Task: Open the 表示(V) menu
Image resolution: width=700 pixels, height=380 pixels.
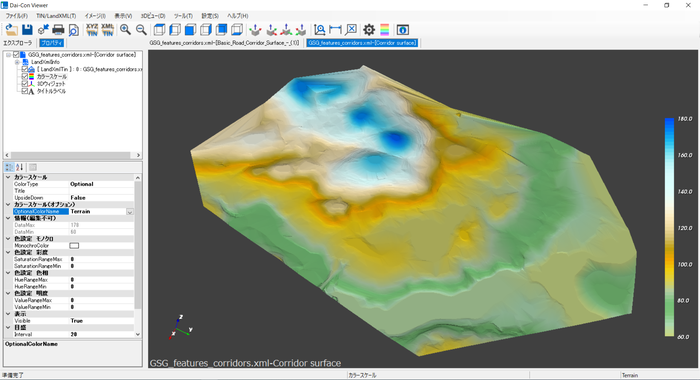Action: click(x=123, y=16)
